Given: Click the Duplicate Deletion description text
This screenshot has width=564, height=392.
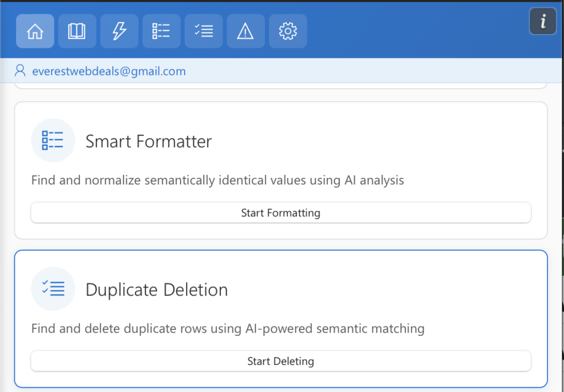Looking at the screenshot, I should [227, 329].
